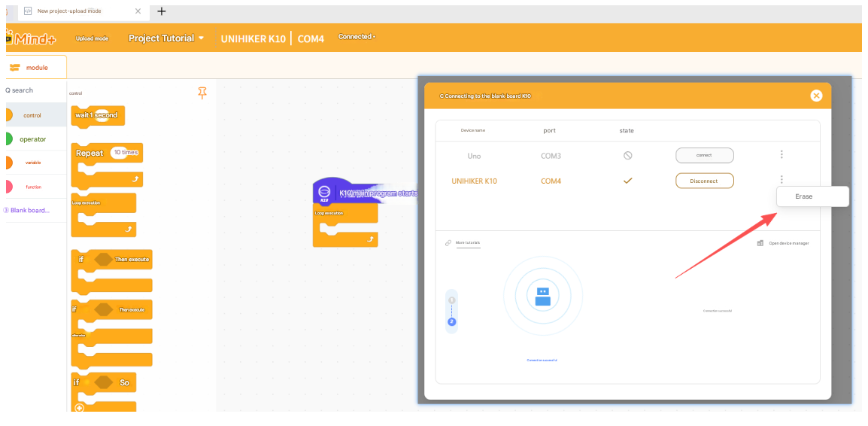Click the Repeat 10 times block
868x426 pixels.
[107, 165]
